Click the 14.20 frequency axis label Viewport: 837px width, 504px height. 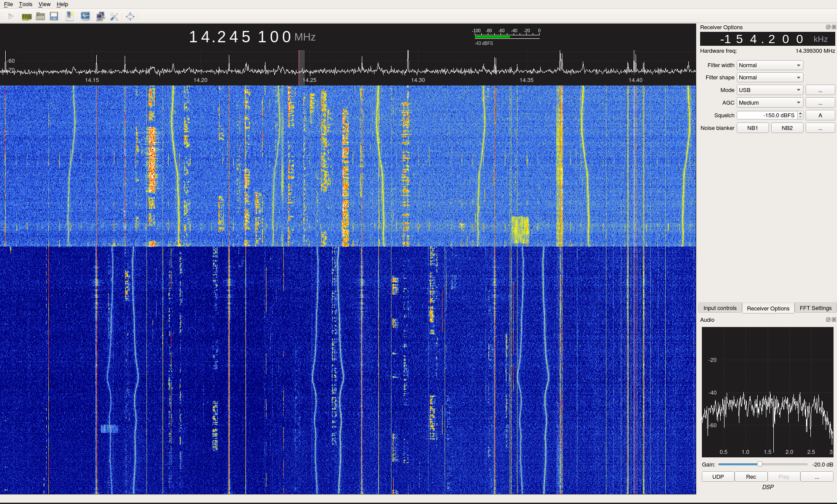(200, 80)
